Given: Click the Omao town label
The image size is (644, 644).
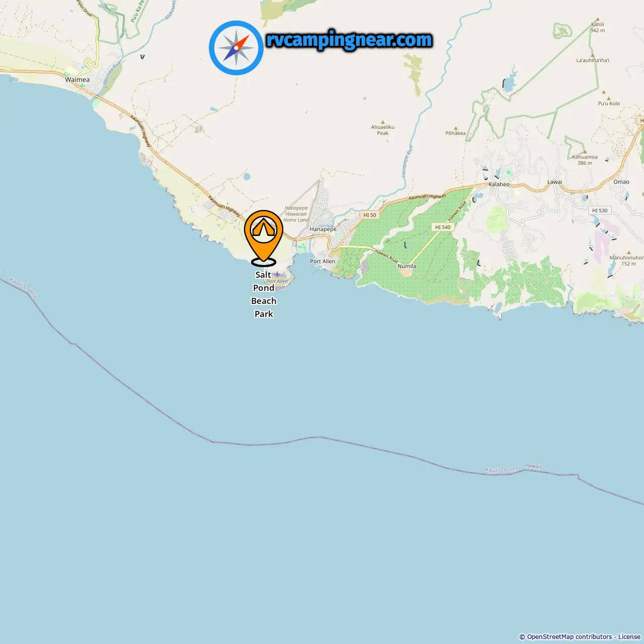Looking at the screenshot, I should point(621,182).
